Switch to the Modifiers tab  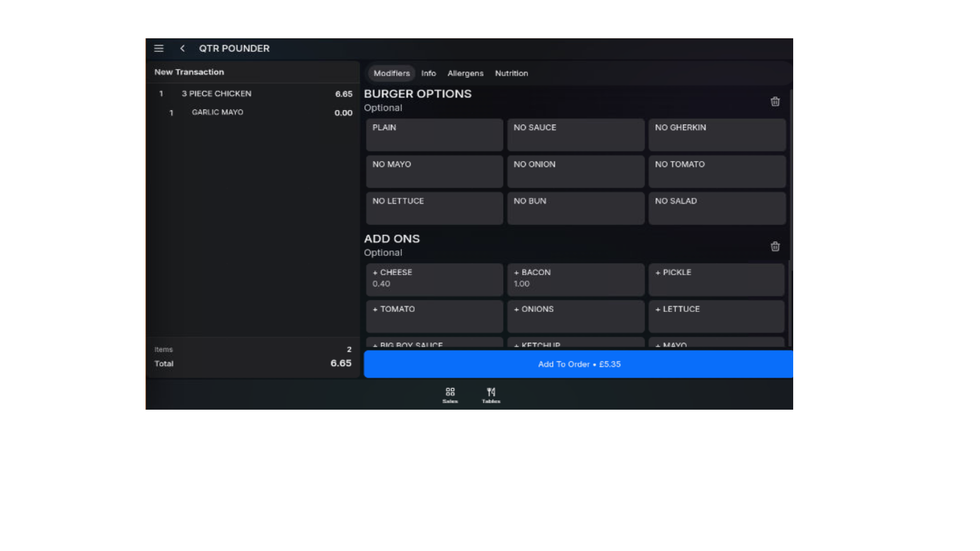point(391,73)
